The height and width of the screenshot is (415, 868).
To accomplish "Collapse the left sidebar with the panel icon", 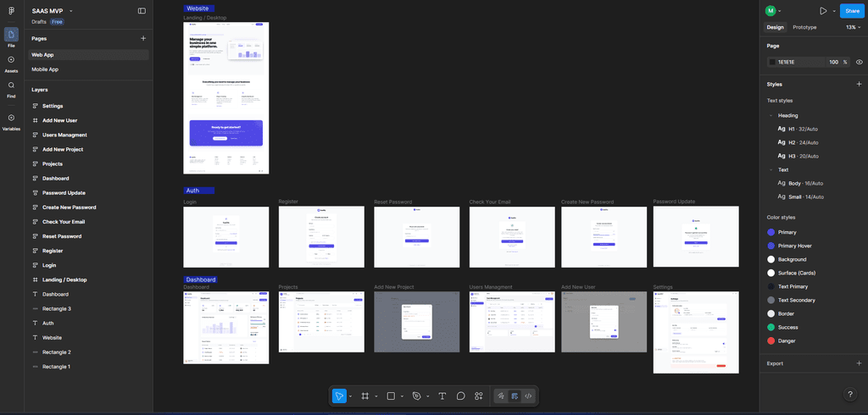I will click(x=142, y=11).
